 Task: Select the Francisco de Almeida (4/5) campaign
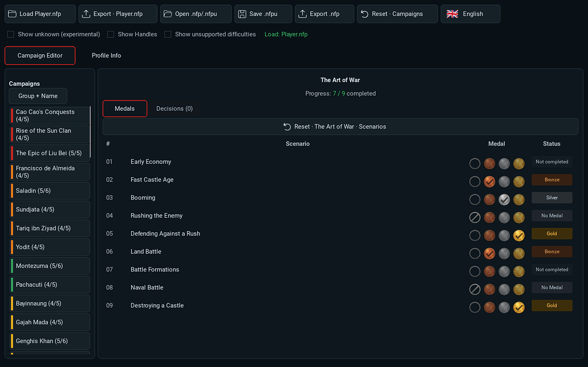point(50,172)
